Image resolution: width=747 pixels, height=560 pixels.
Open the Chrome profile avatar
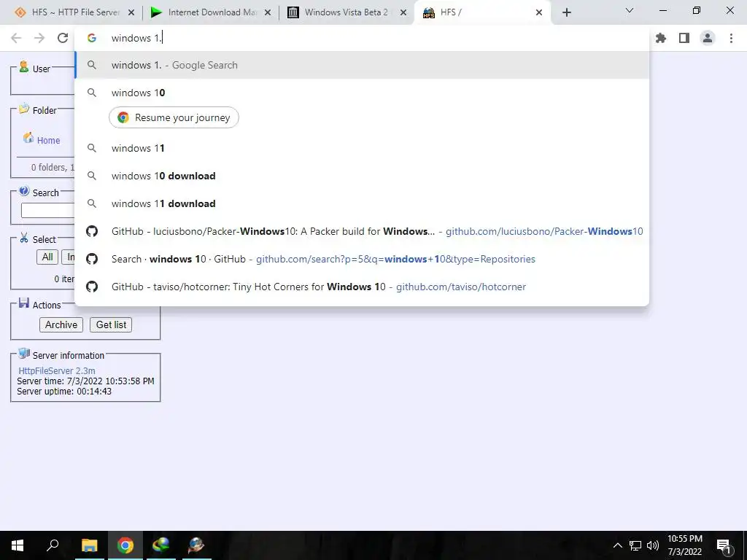click(x=708, y=38)
